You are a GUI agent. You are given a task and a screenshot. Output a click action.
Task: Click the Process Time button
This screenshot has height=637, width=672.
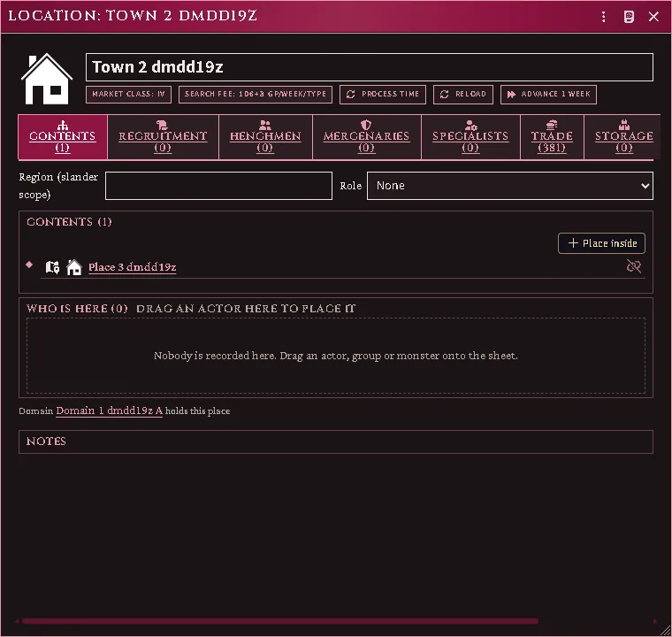pyautogui.click(x=383, y=95)
